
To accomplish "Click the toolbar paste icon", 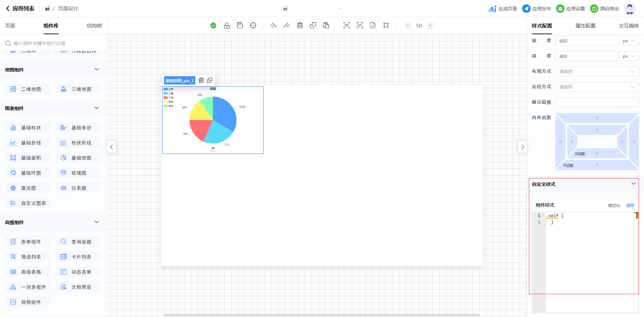I will point(326,25).
